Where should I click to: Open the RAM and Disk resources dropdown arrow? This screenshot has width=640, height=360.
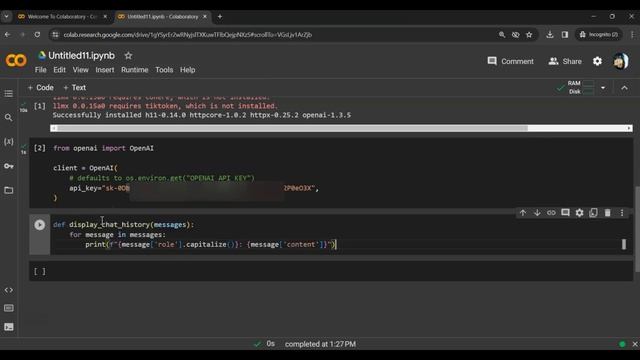pos(603,88)
